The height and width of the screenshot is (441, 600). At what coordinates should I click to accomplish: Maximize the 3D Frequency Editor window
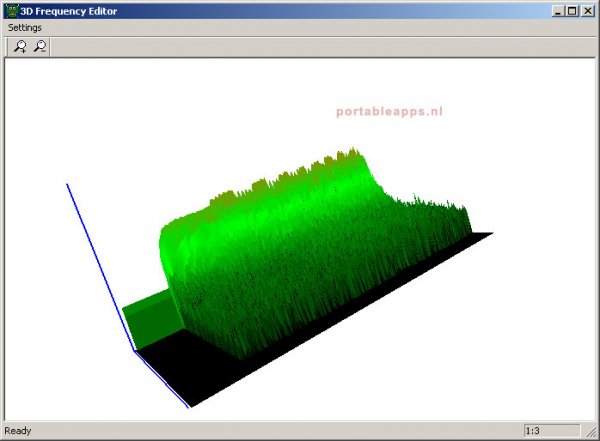(x=572, y=10)
